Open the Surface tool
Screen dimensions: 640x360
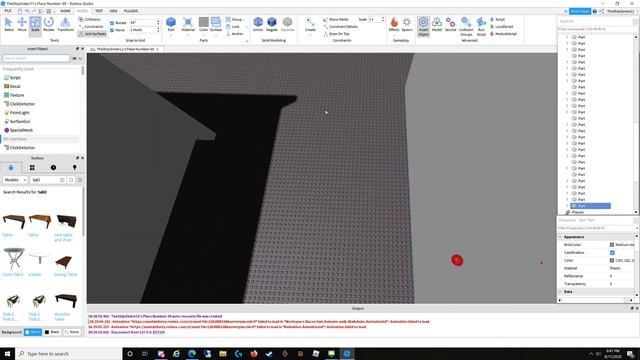point(216,24)
